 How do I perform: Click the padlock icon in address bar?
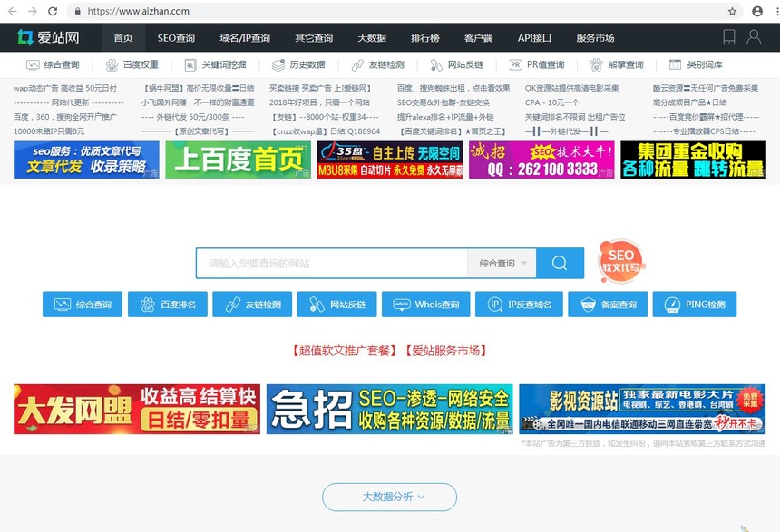pos(77,11)
